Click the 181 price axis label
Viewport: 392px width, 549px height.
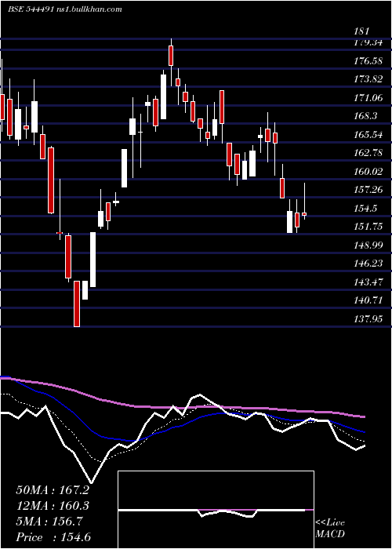[361, 31]
